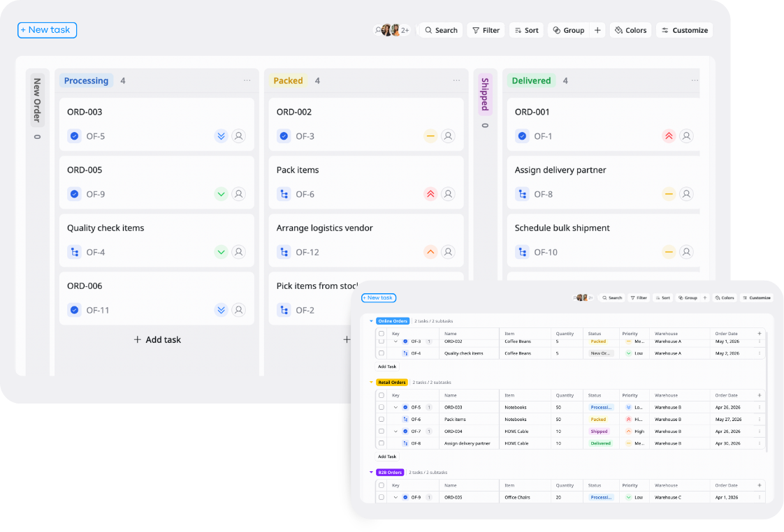
Task: Click the medium priority icon on Assign delivery partner card
Action: click(669, 194)
